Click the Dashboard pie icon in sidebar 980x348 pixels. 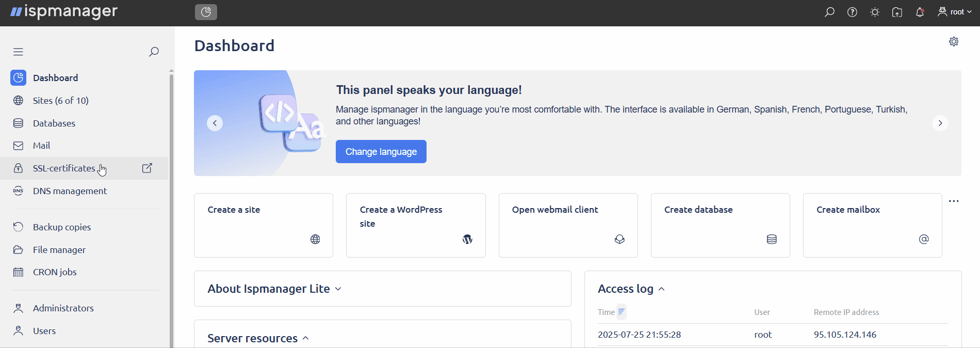tap(18, 78)
